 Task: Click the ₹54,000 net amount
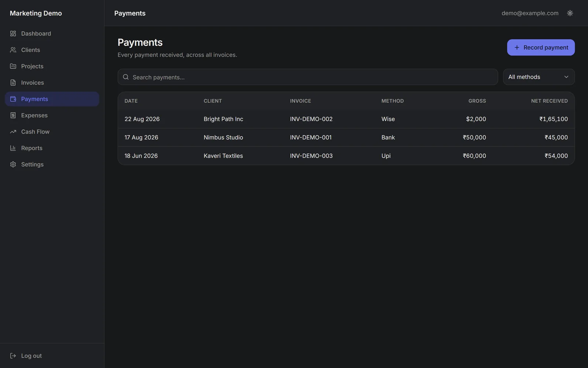pos(556,156)
